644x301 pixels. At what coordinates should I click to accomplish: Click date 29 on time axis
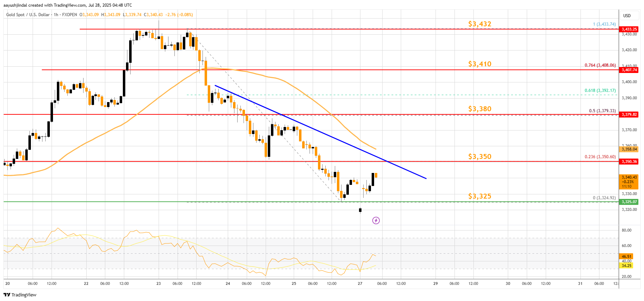pyautogui.click(x=436, y=283)
